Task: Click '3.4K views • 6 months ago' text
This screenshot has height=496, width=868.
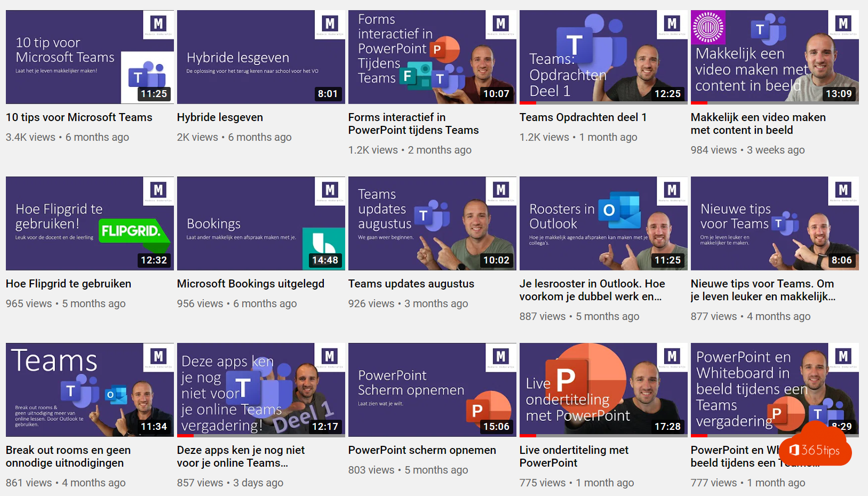Action: click(67, 137)
